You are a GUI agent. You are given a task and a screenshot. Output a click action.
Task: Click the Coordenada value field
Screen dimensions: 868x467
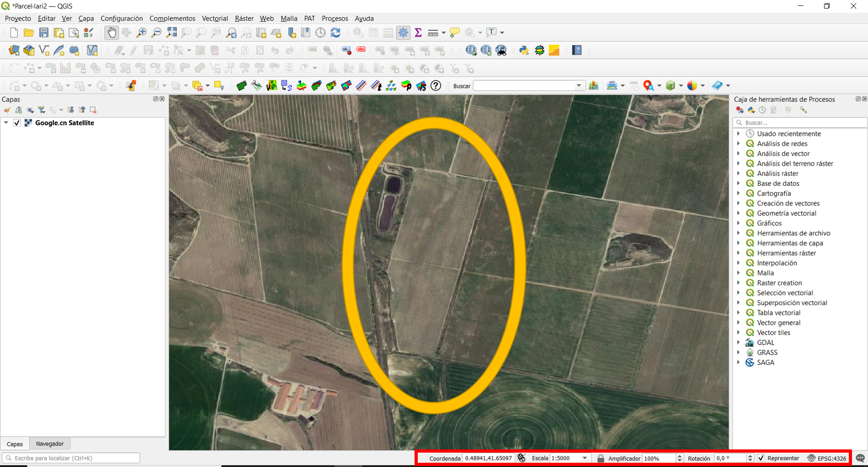click(488, 458)
